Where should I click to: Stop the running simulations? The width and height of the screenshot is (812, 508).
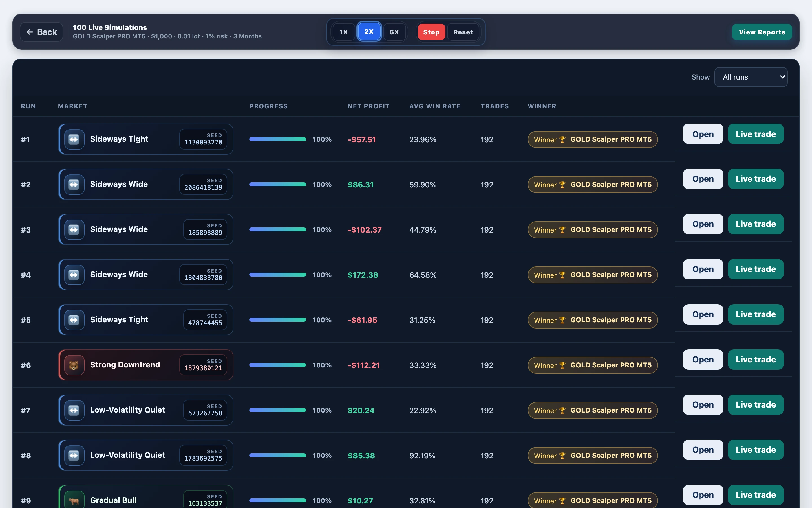click(431, 32)
